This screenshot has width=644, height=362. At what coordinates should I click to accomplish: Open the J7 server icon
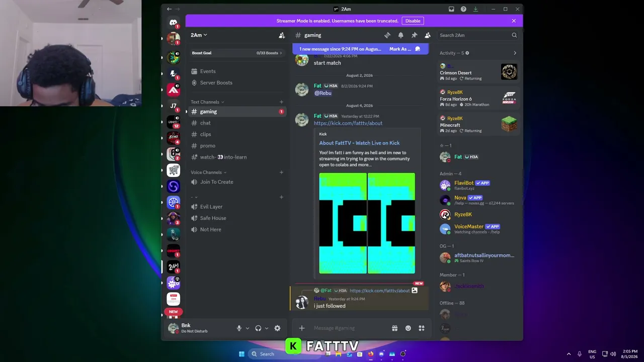point(173,106)
